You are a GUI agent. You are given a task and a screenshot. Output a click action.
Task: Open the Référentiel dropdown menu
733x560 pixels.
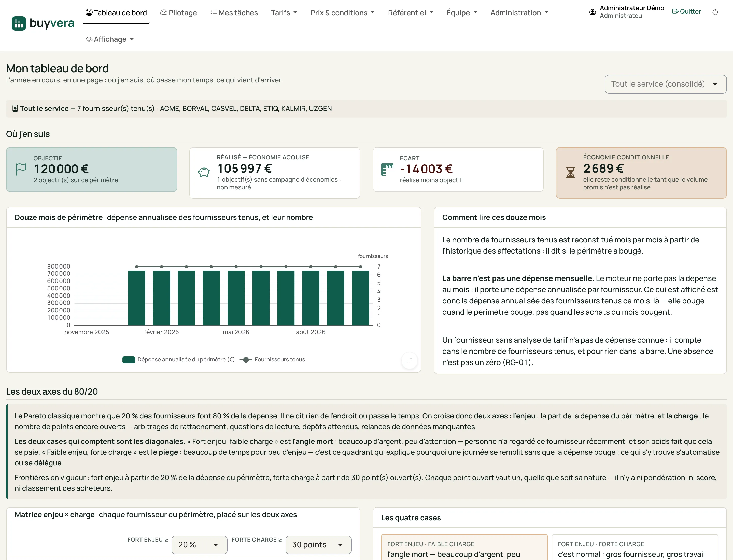pyautogui.click(x=411, y=13)
